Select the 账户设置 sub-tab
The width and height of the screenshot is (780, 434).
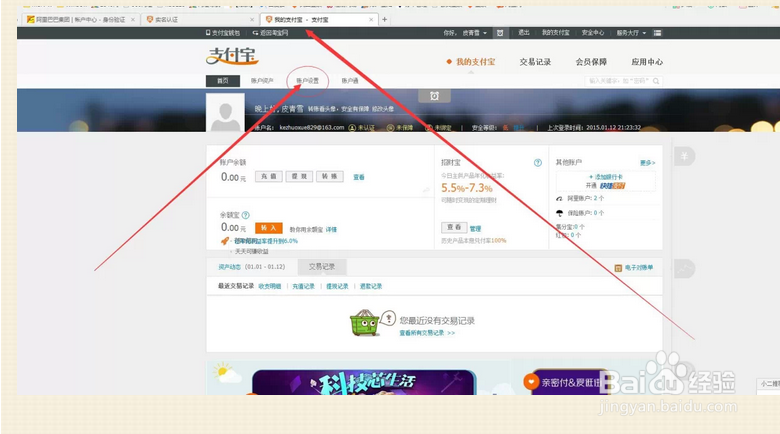[x=307, y=81]
